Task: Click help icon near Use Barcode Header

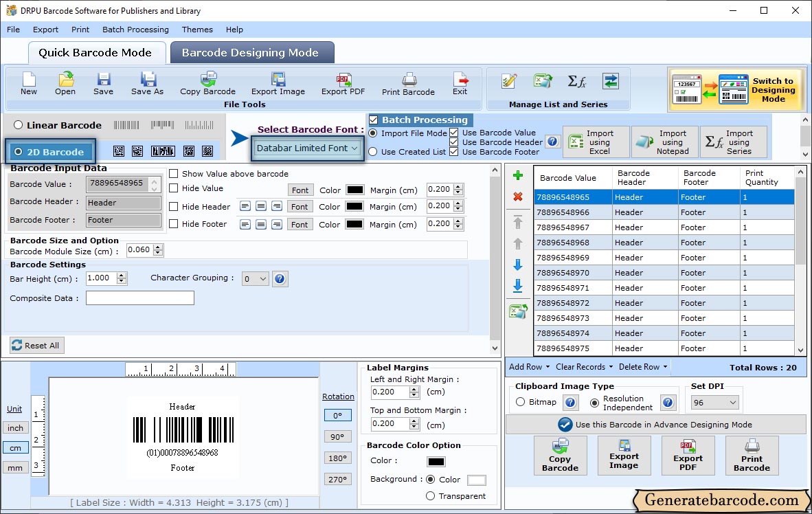Action: click(552, 142)
